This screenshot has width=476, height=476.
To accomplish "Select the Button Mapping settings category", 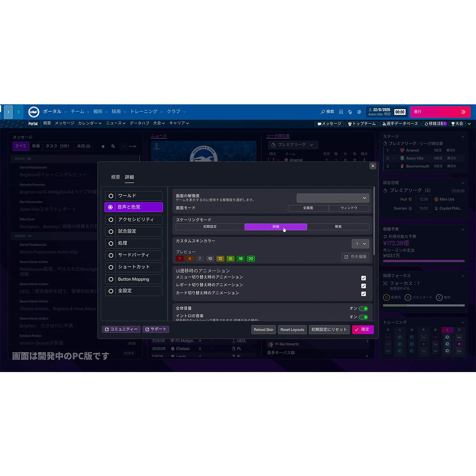I will (134, 279).
